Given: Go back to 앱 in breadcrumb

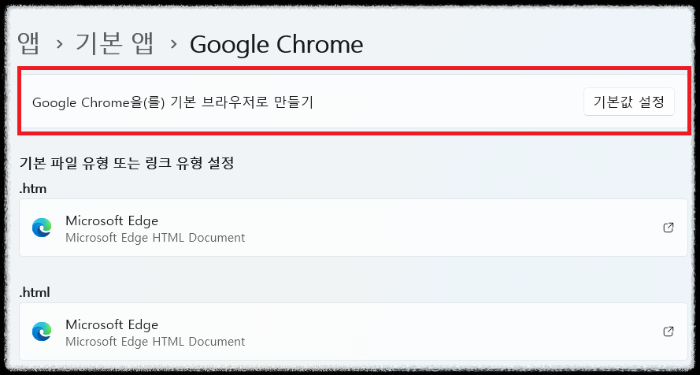Looking at the screenshot, I should click(x=29, y=44).
